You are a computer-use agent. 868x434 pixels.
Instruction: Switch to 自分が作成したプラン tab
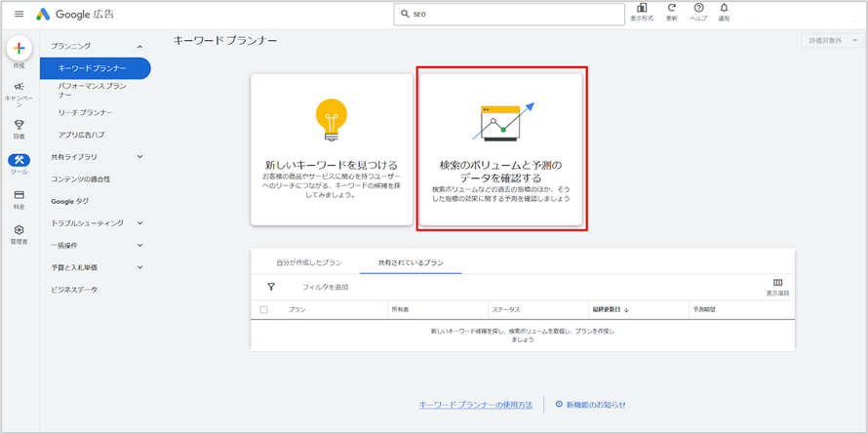pos(309,262)
